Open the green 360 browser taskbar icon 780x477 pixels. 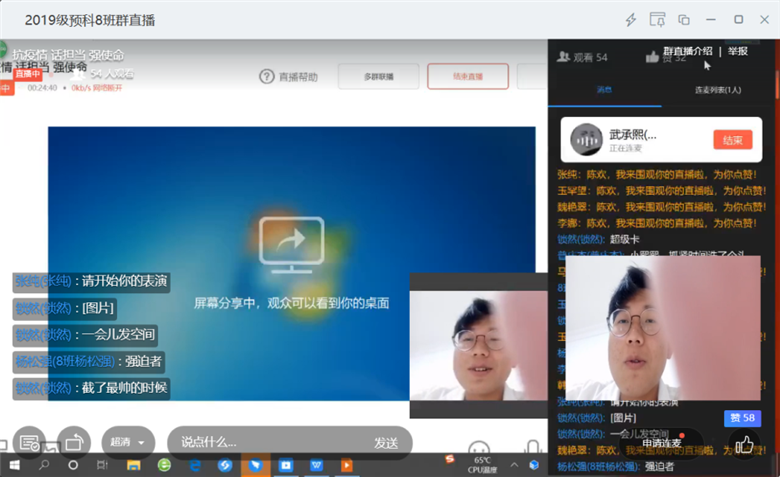pyautogui.click(x=164, y=465)
